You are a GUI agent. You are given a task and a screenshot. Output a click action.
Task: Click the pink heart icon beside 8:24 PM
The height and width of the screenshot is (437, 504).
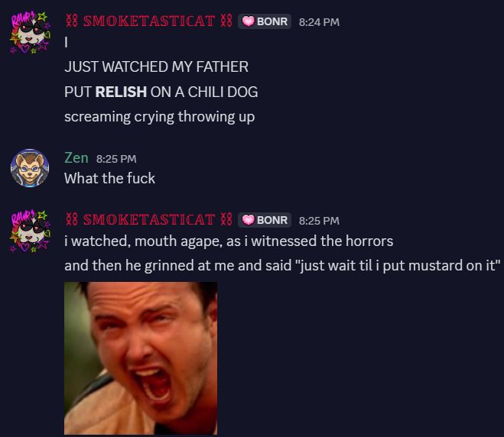pyautogui.click(x=248, y=21)
